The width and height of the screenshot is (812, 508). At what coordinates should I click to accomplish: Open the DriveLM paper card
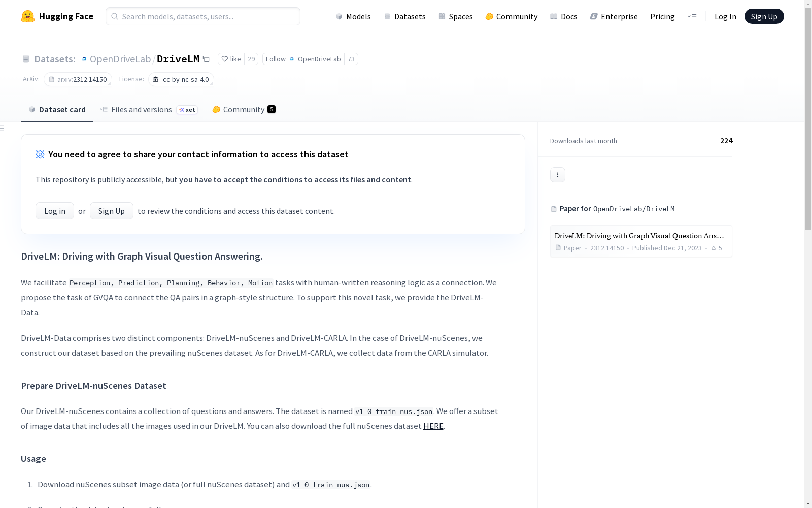[641, 241]
